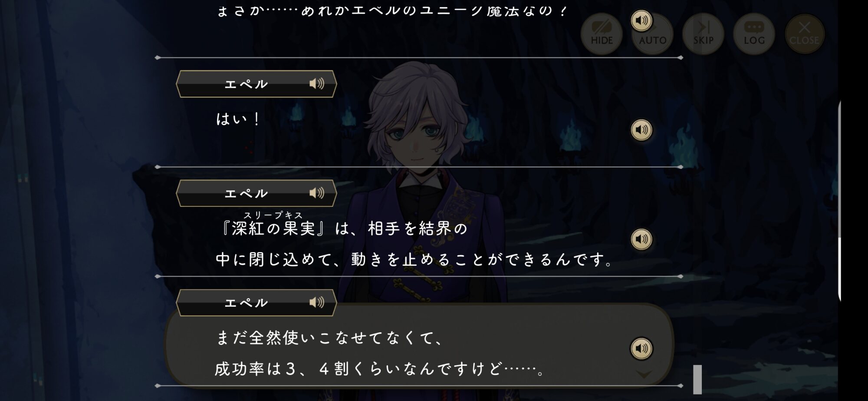Tap speaker on first エペル name plate
This screenshot has height=401, width=868.
(x=317, y=83)
